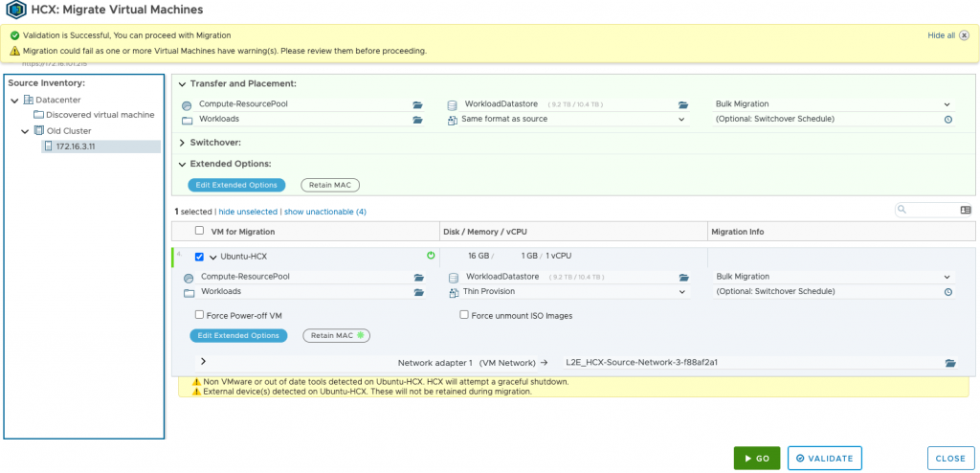The width and height of the screenshot is (980, 473).
Task: Click Hide all link in banner
Action: click(942, 35)
